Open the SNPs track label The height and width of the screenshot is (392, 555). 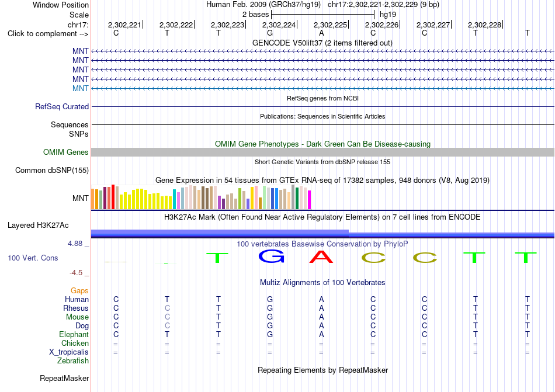(79, 134)
